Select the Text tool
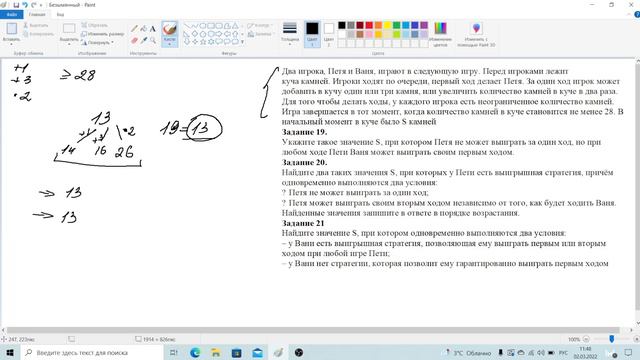Image resolution: width=640 pixels, height=360 pixels. tap(152, 29)
